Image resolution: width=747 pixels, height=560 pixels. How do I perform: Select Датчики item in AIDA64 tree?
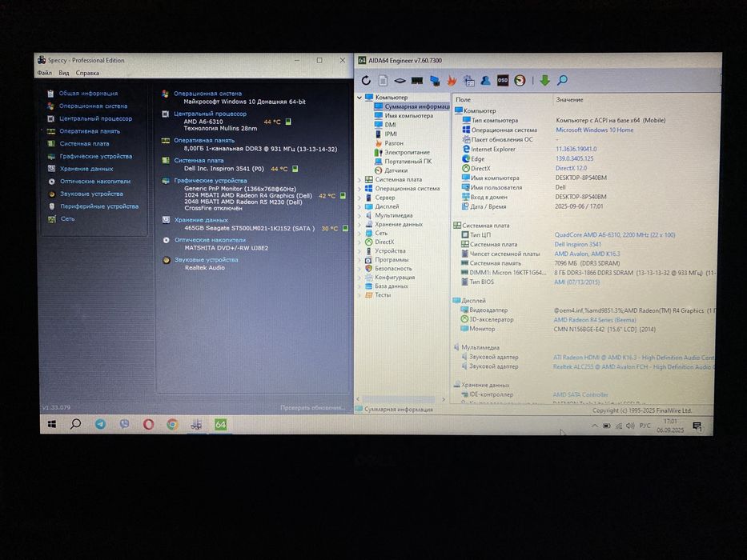[x=396, y=170]
